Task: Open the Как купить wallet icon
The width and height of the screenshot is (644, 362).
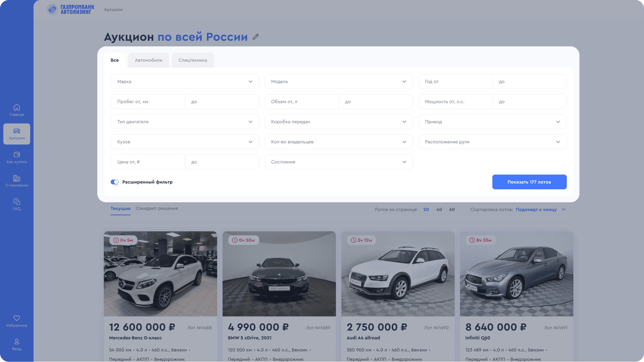Action: [17, 155]
